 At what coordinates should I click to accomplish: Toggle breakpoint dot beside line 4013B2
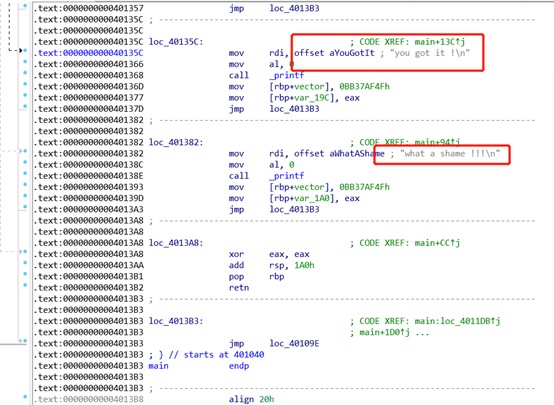(25, 285)
